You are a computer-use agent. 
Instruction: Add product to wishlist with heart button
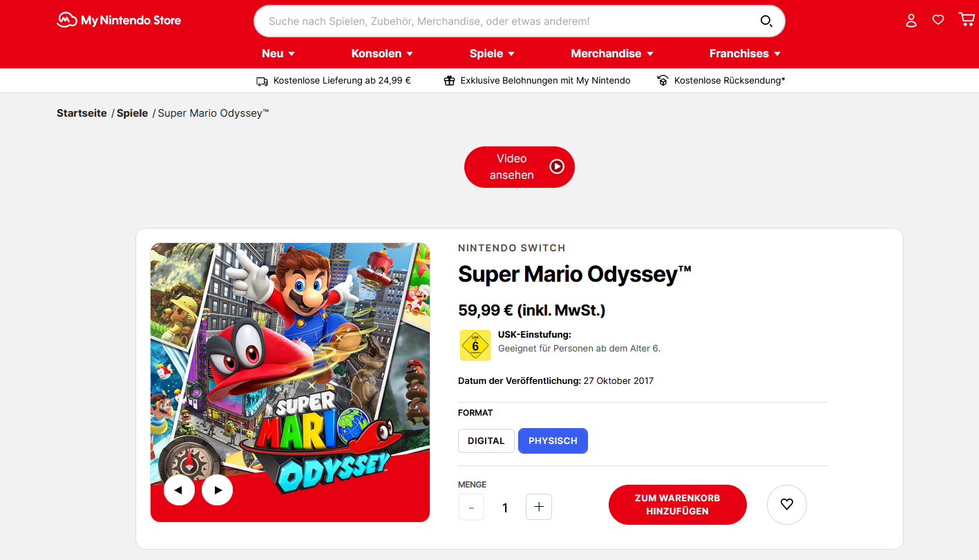tap(787, 505)
